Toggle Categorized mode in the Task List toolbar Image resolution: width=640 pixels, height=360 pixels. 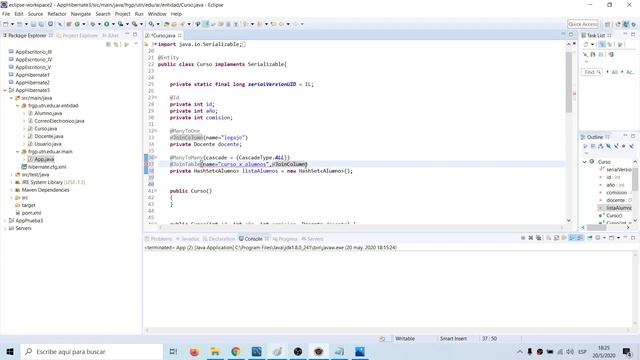[602, 44]
